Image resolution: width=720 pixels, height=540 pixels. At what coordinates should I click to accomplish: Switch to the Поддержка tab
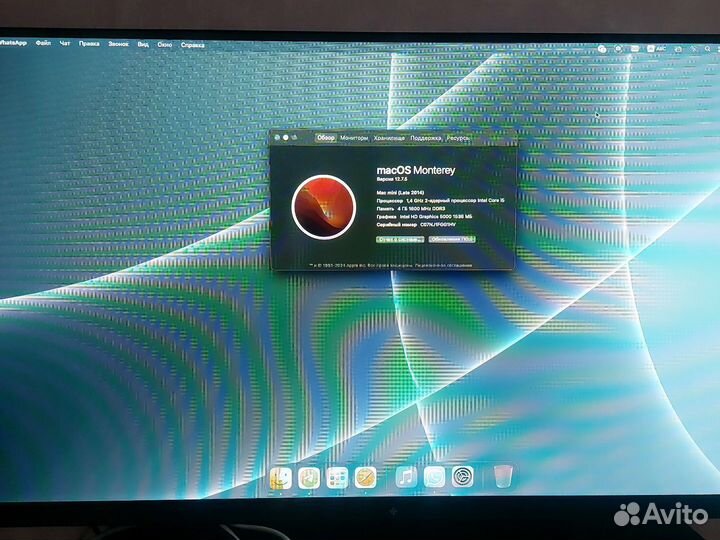pos(426,138)
